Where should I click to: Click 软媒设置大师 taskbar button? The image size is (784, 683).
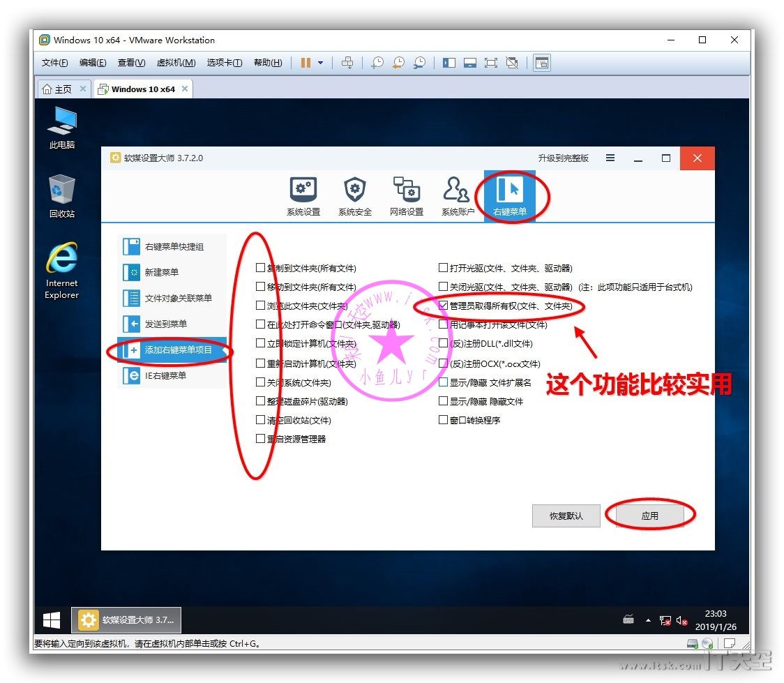click(x=126, y=620)
